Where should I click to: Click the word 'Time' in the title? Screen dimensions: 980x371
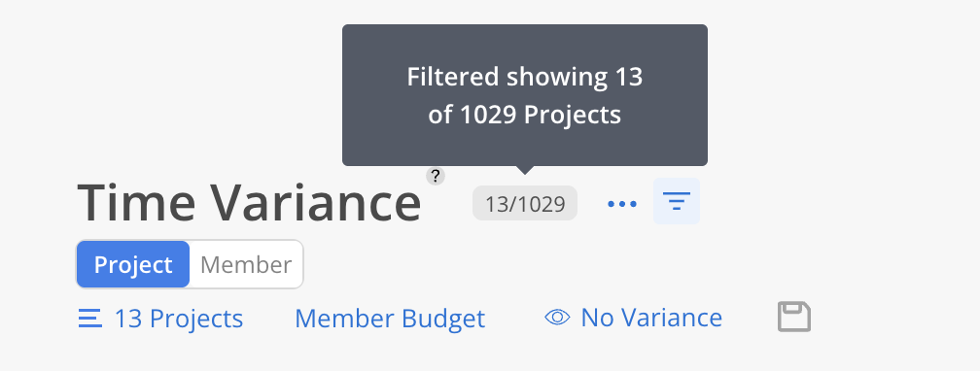(x=136, y=202)
